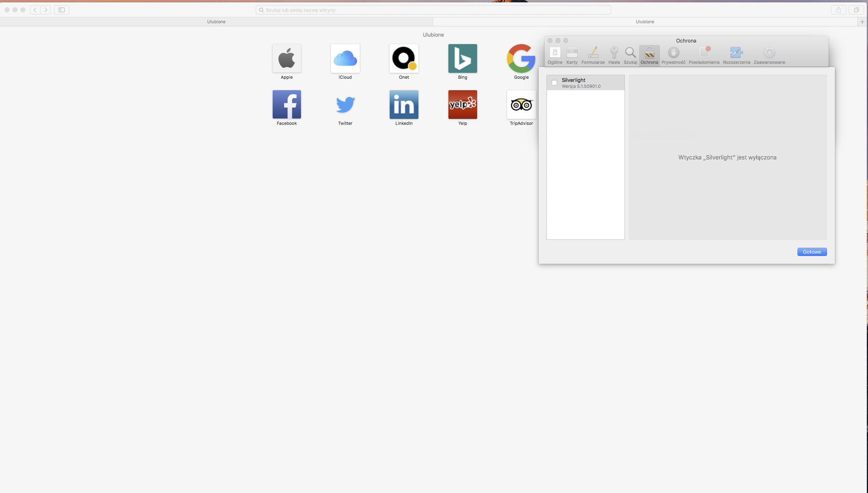Screen dimensions: 868x493
Task: Select the Szukaj magnifier preferences icon
Action: pos(630,55)
